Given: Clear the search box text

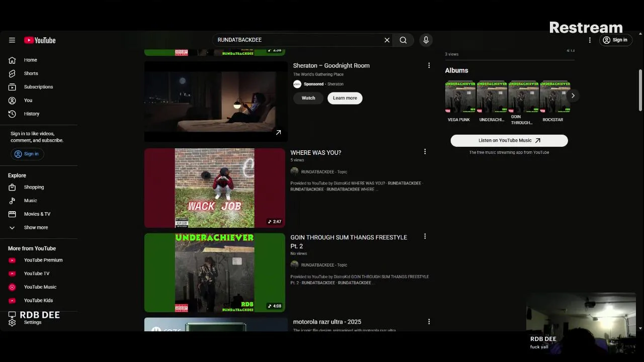Looking at the screenshot, I should click(387, 40).
